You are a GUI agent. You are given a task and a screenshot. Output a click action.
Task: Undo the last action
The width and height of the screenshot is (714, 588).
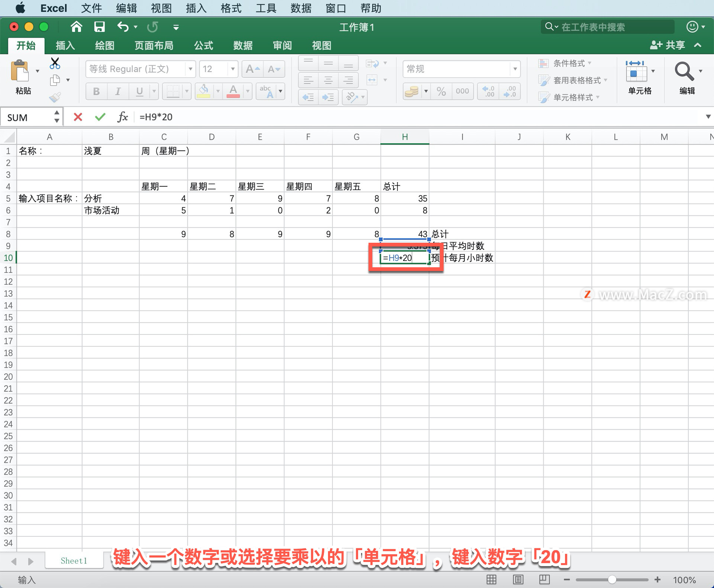point(123,27)
